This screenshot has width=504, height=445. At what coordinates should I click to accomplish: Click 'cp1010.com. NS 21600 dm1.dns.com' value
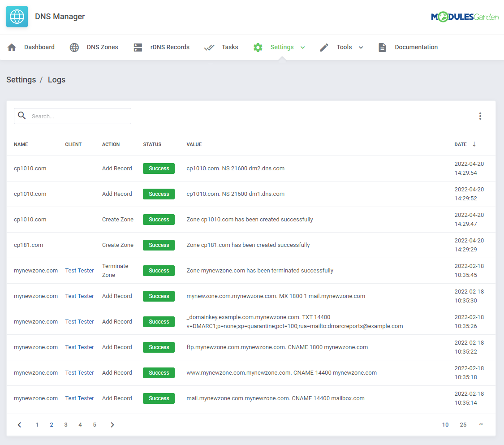(235, 194)
